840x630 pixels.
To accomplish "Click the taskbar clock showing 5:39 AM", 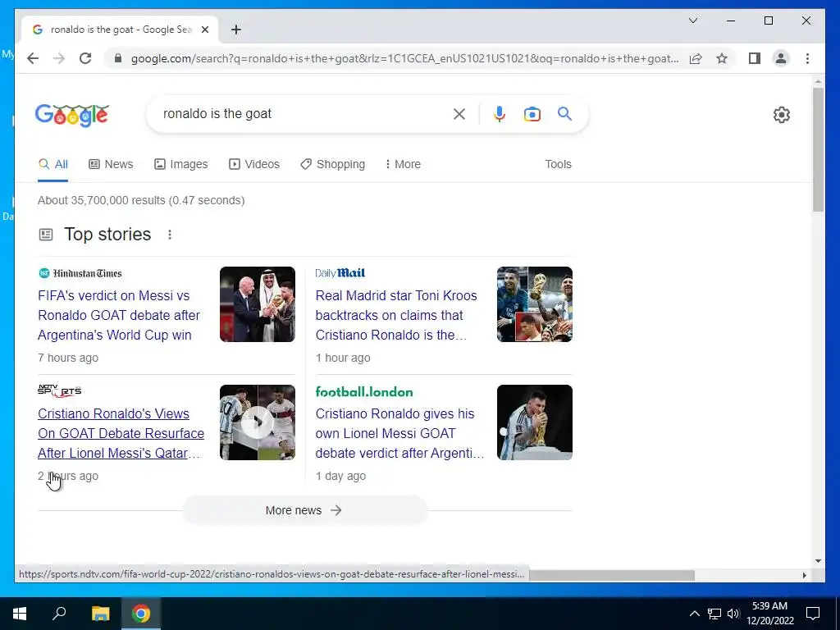I will pos(769,614).
